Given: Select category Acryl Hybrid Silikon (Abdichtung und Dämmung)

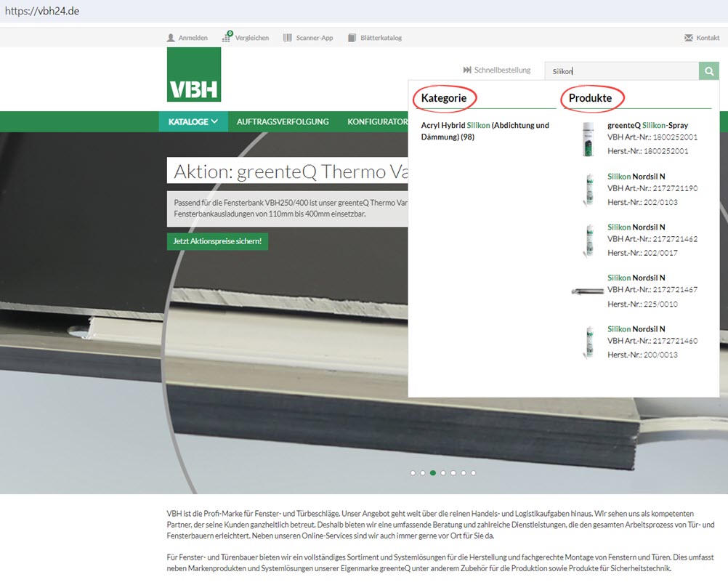Looking at the screenshot, I should coord(485,131).
